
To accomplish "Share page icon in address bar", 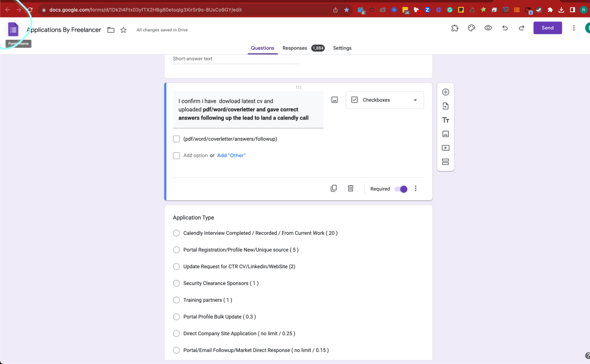I will 335,10.
